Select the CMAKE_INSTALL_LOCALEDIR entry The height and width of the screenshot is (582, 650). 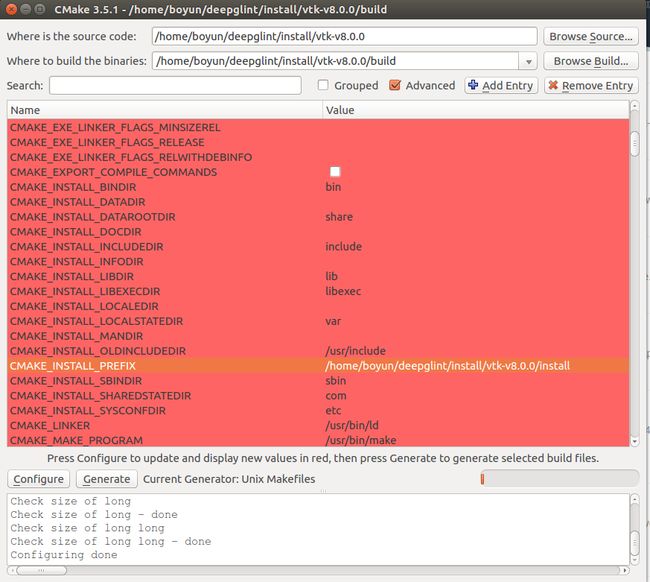(x=84, y=306)
